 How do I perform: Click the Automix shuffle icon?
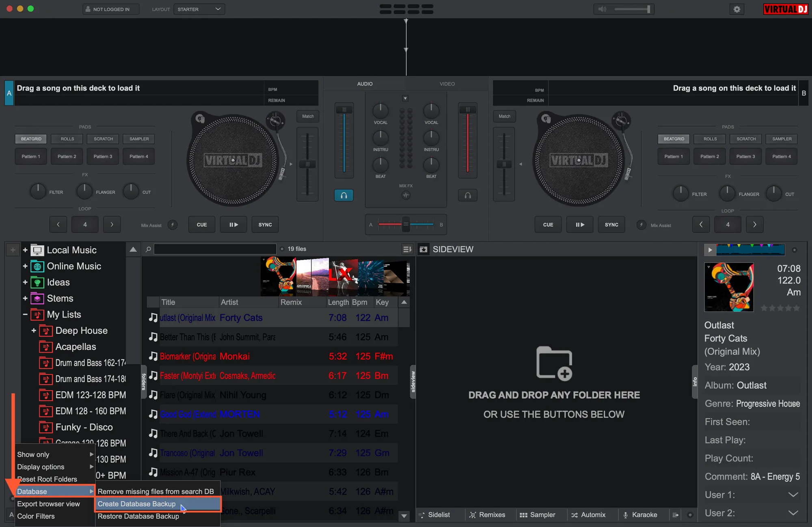pyautogui.click(x=574, y=515)
